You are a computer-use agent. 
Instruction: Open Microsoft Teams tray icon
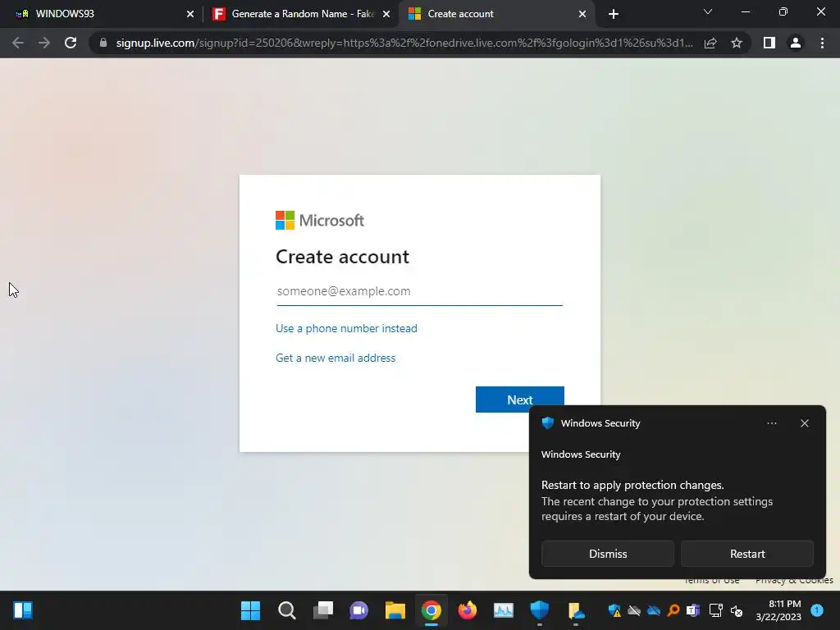point(692,610)
